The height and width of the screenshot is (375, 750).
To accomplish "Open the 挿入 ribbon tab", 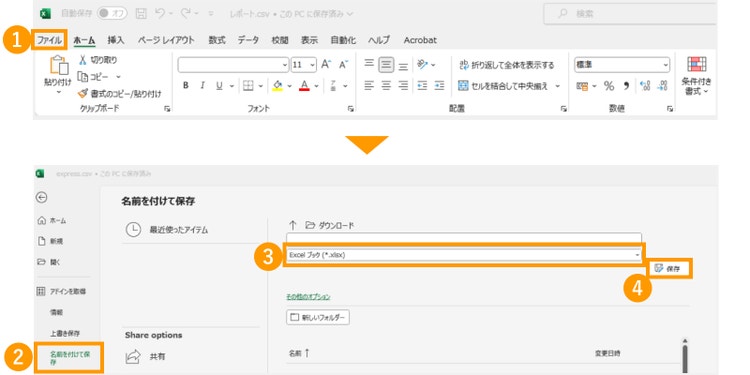I will [x=116, y=40].
